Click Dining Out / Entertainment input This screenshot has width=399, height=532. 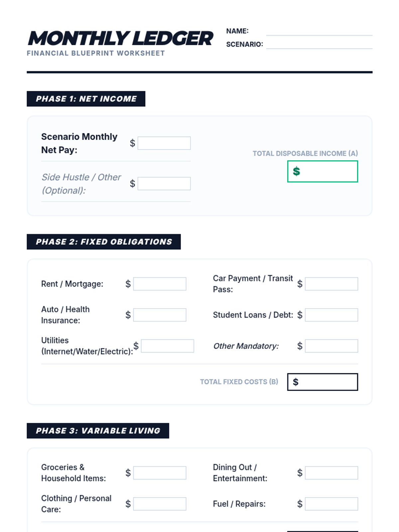click(332, 473)
